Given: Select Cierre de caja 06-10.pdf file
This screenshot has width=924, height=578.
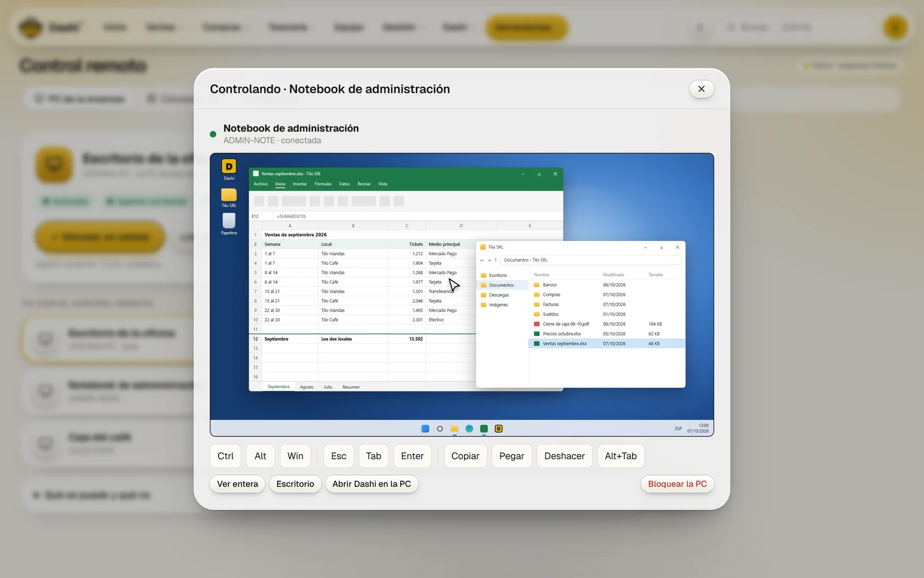Looking at the screenshot, I should click(606, 324).
